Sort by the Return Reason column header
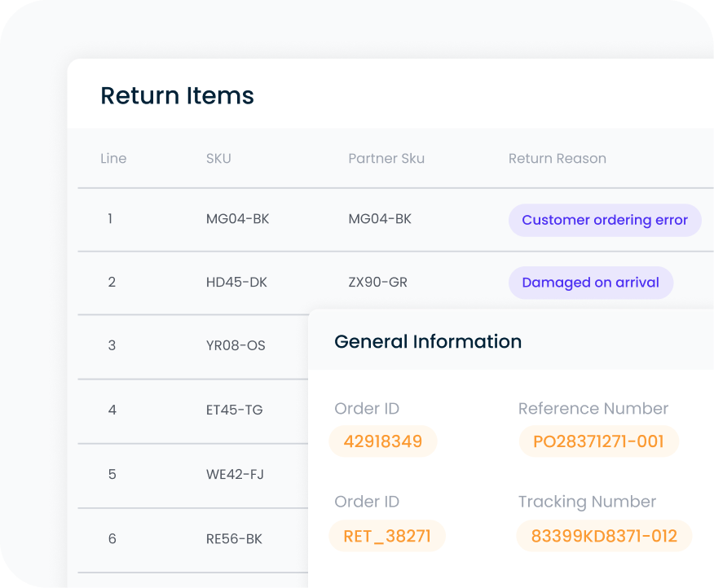The height and width of the screenshot is (588, 714). [558, 158]
